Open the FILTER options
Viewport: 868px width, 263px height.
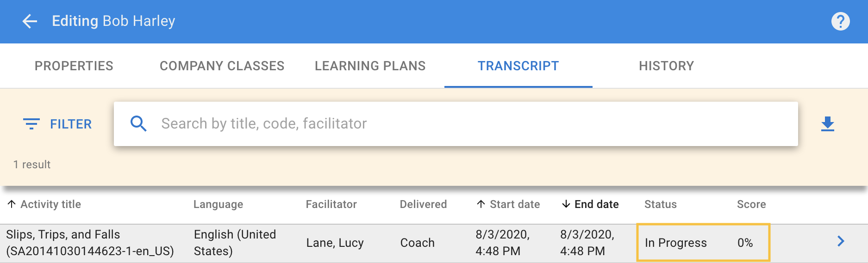pyautogui.click(x=70, y=124)
